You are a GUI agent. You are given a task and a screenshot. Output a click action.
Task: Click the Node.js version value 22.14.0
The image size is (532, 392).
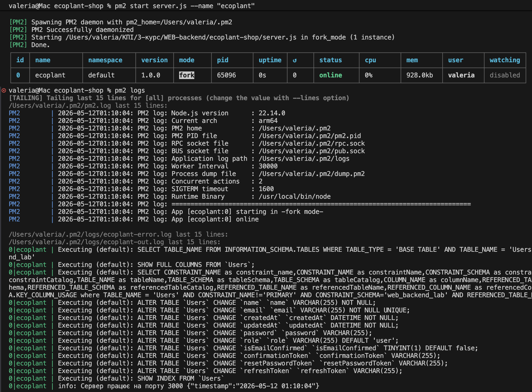click(x=272, y=113)
